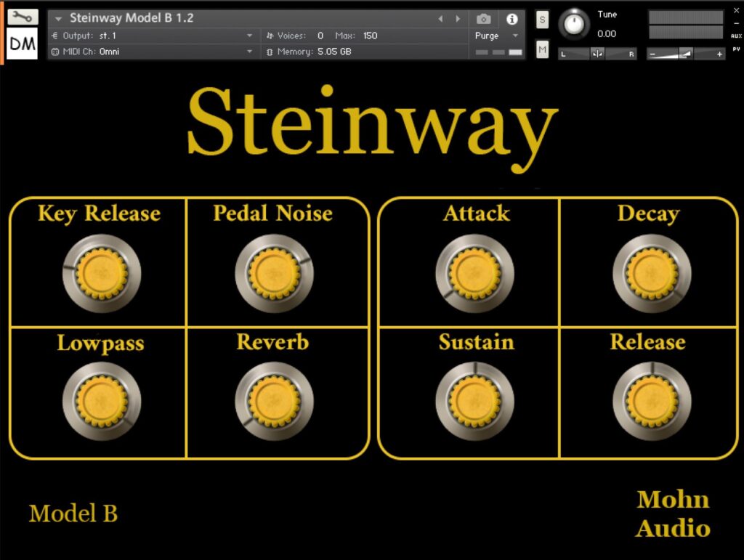The image size is (744, 560).
Task: Remove the instrument with the X button
Action: click(737, 10)
